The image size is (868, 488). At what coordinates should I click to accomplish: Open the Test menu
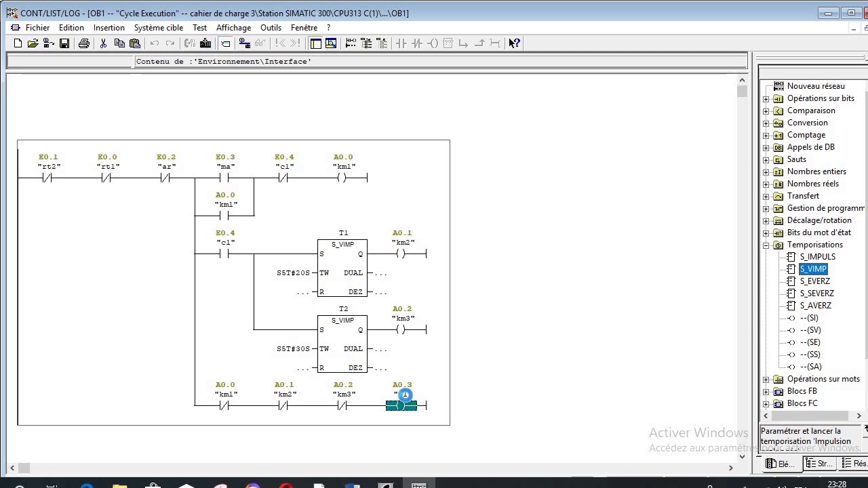(199, 28)
